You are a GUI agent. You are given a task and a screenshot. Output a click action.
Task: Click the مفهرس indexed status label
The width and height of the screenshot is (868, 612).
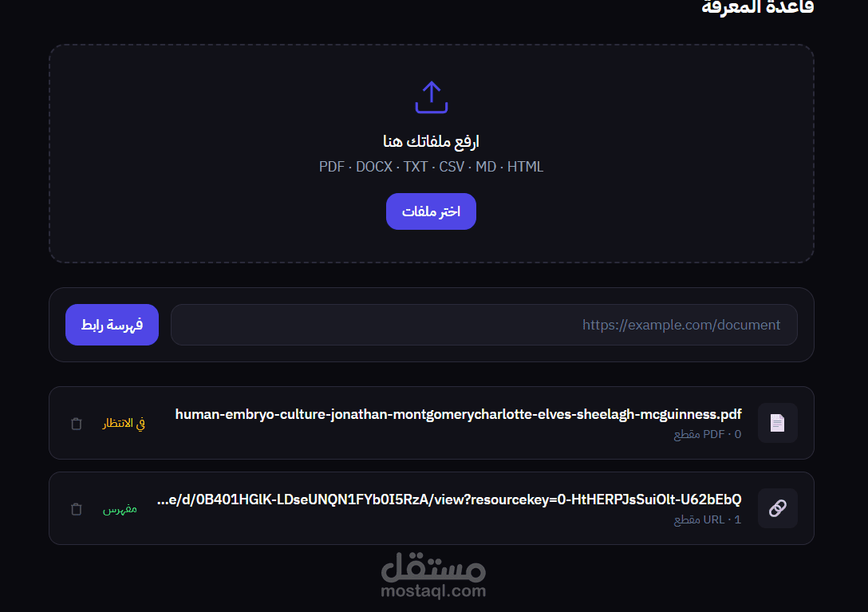pyautogui.click(x=120, y=509)
